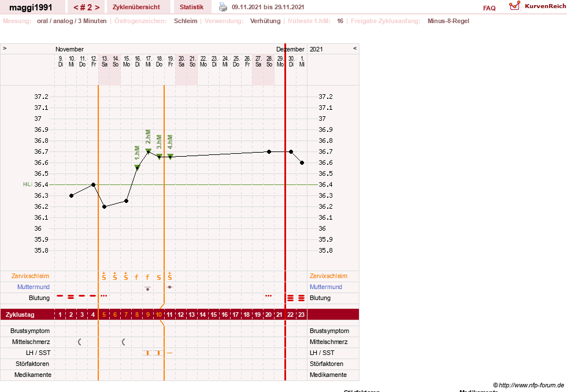The width and height of the screenshot is (567, 392).
Task: Click the f mucus symbol on cycle day 8
Action: 136,278
